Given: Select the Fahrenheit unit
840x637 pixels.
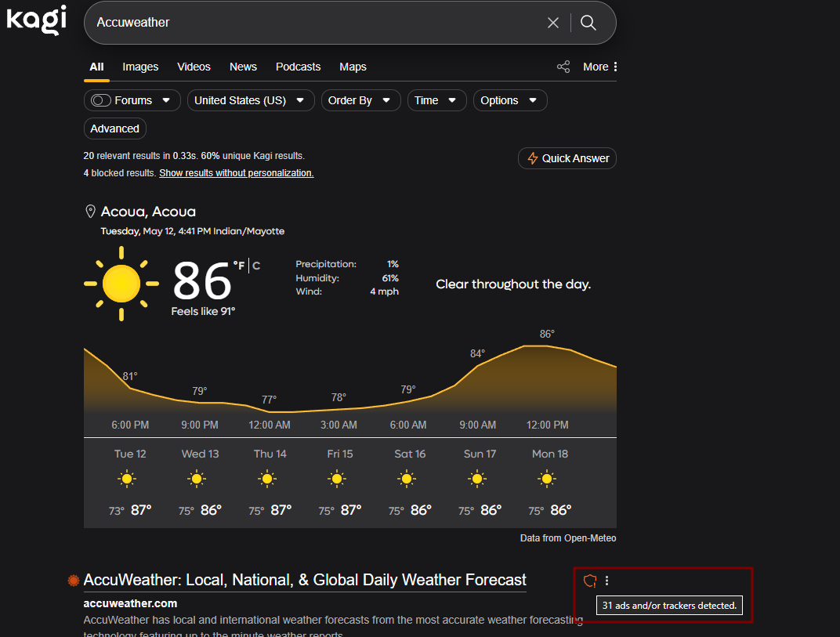Looking at the screenshot, I should (x=239, y=265).
